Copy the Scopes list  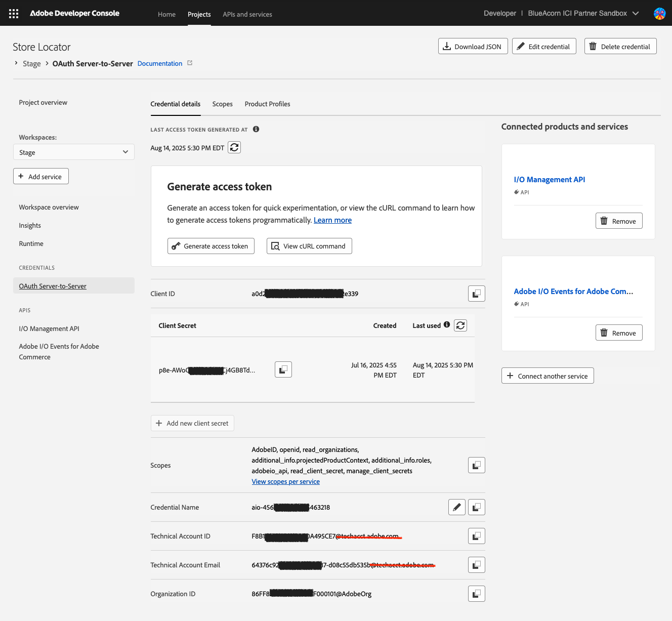[x=477, y=465]
